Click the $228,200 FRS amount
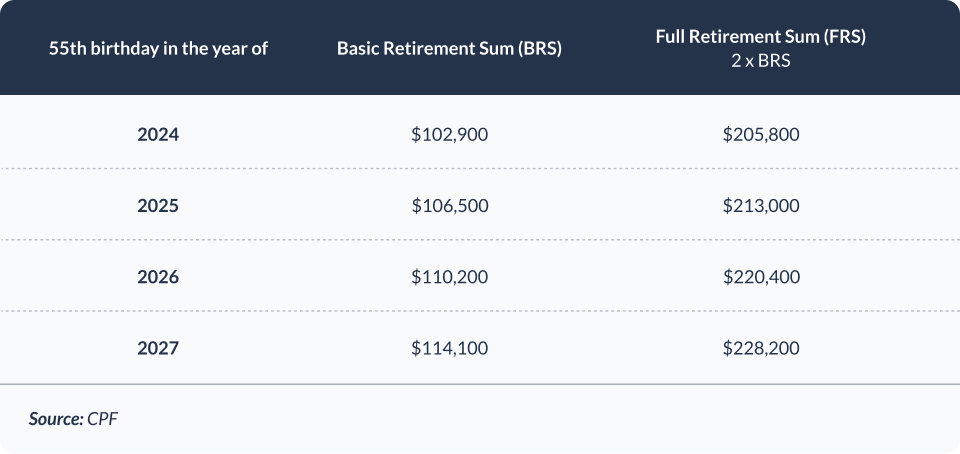Image resolution: width=960 pixels, height=454 pixels. (x=760, y=348)
